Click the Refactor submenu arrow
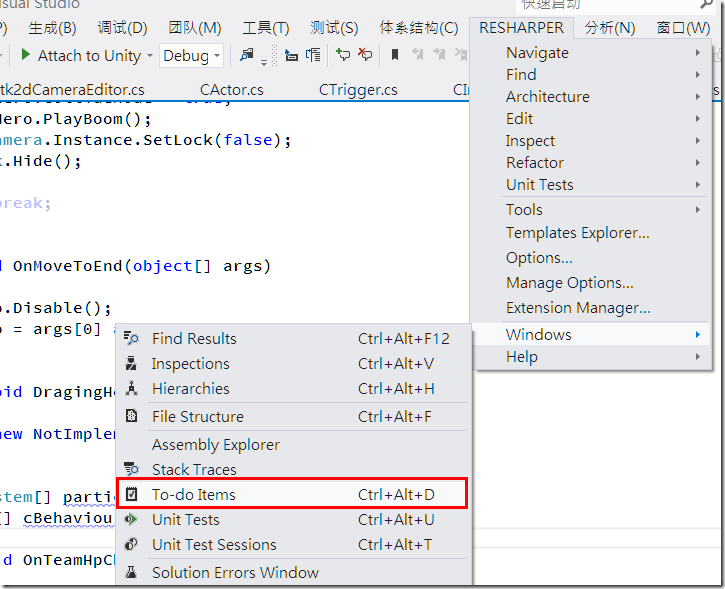This screenshot has width=725, height=589. [x=698, y=163]
